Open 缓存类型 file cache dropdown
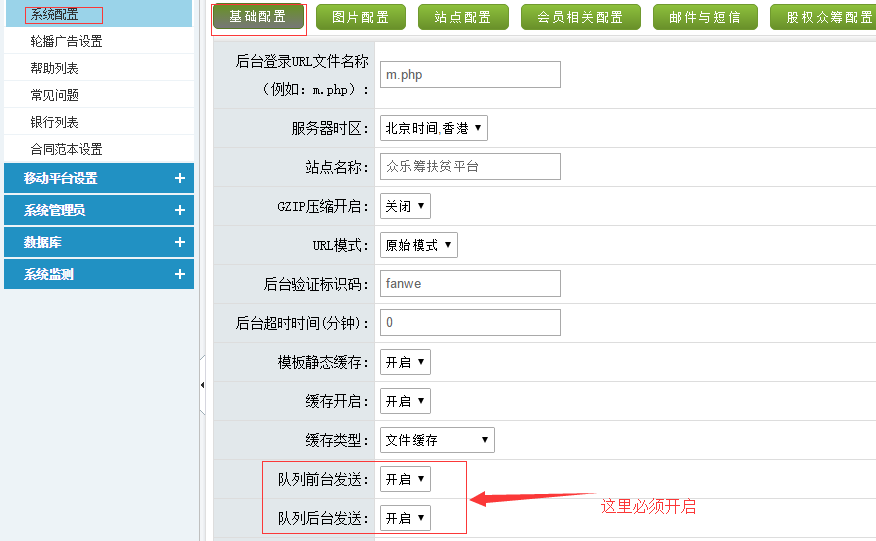Viewport: 876px width, 541px height. tap(437, 440)
